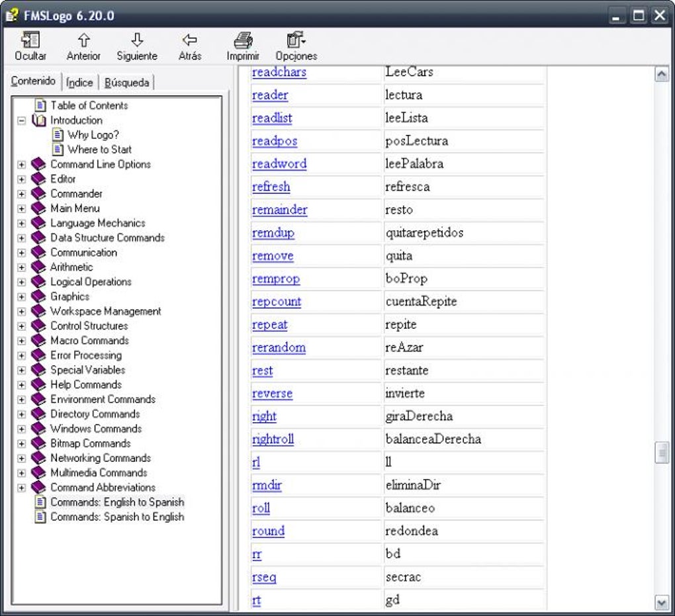
Task: Click the page icon beside Why Logo?
Action: (58, 135)
